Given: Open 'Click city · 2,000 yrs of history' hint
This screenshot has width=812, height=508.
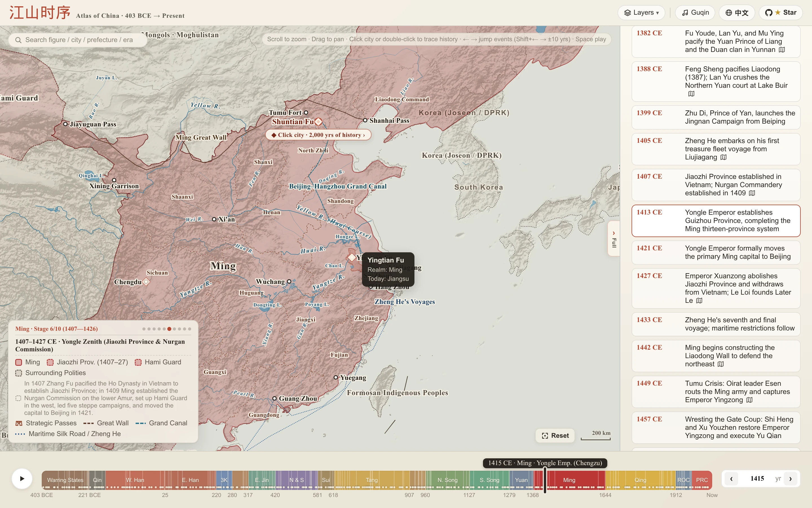Looking at the screenshot, I should click(x=318, y=135).
